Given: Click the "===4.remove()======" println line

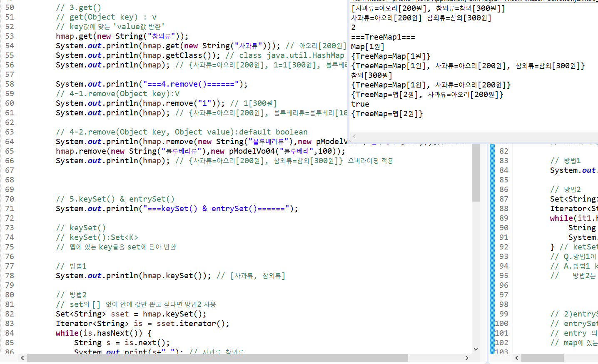Looking at the screenshot, I should coord(152,84).
